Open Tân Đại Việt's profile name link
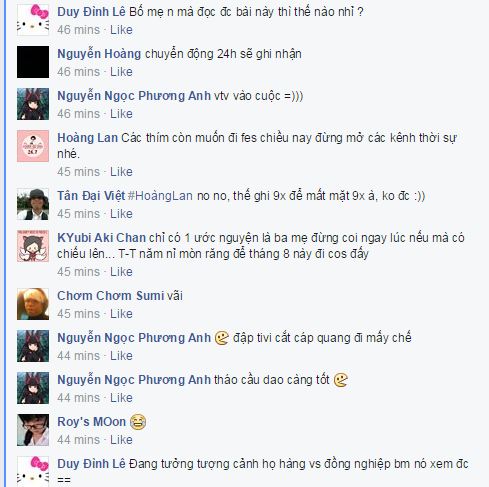The width and height of the screenshot is (489, 487). [91, 196]
